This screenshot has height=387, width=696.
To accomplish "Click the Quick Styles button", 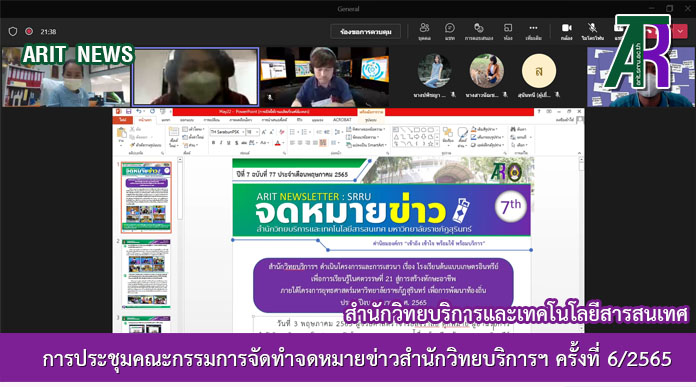I will click(x=463, y=137).
